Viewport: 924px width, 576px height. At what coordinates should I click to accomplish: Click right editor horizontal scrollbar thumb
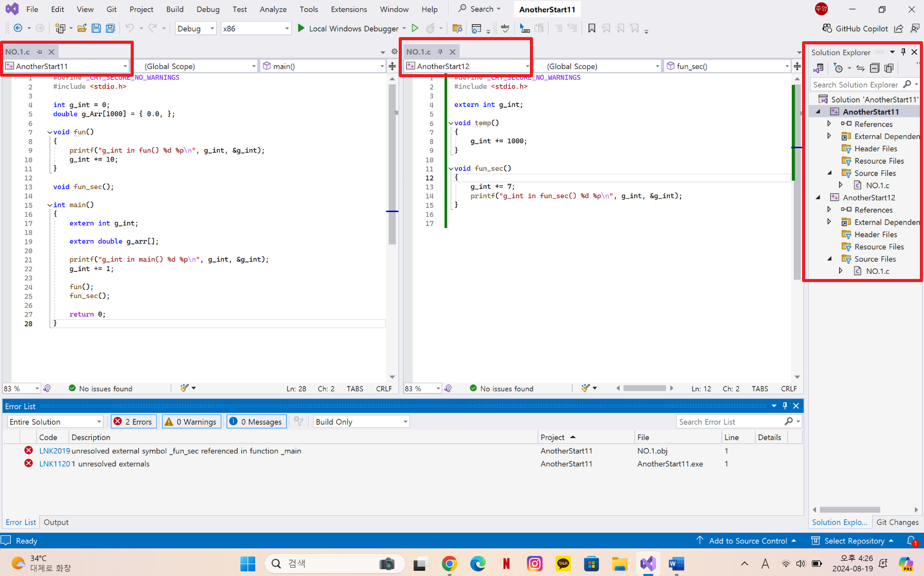(x=645, y=388)
